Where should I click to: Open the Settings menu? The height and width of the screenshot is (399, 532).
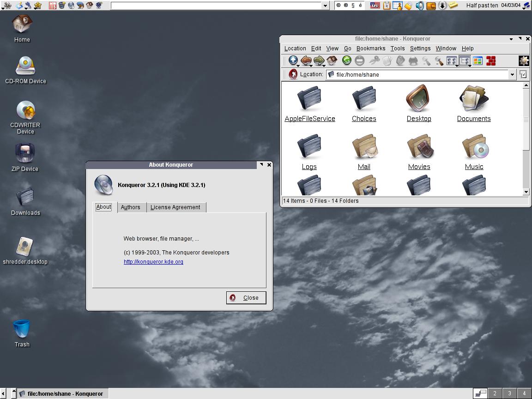pos(420,48)
